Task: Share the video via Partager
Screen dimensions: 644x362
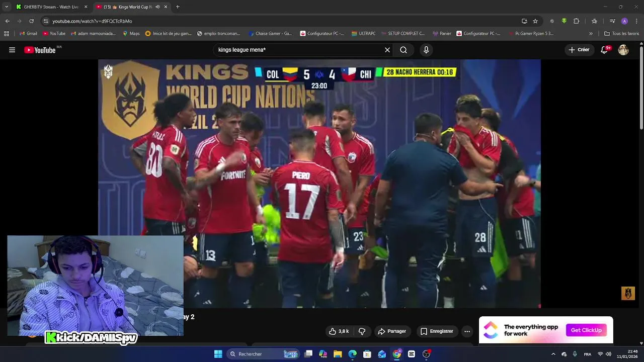Action: (x=392, y=331)
